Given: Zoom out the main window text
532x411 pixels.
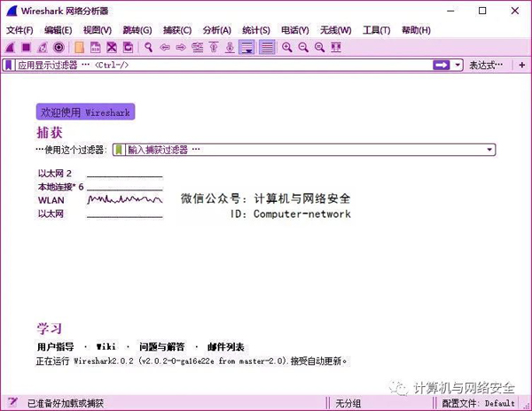Looking at the screenshot, I should (x=303, y=47).
